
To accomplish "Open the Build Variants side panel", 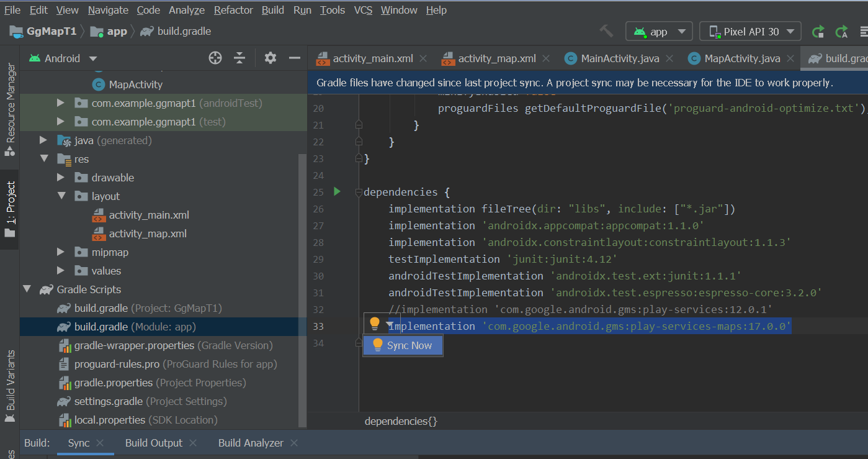I will (x=9, y=388).
